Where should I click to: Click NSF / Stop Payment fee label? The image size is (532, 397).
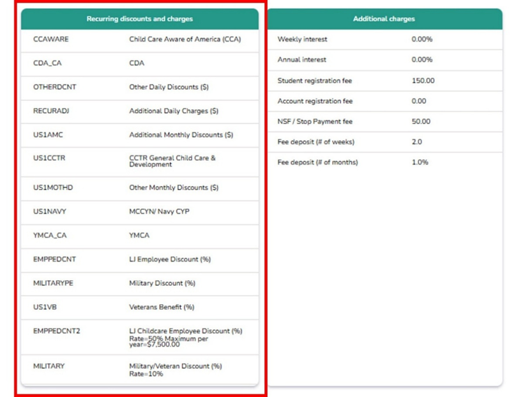point(315,121)
